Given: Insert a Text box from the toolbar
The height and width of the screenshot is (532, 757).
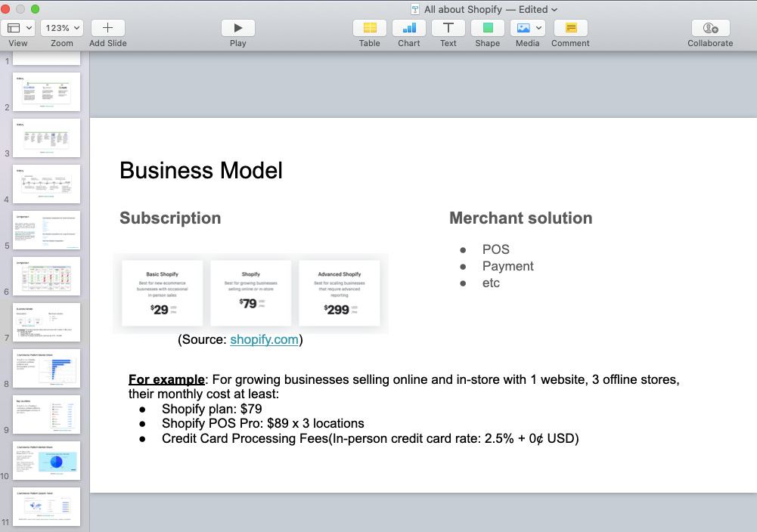Looking at the screenshot, I should coord(448,28).
